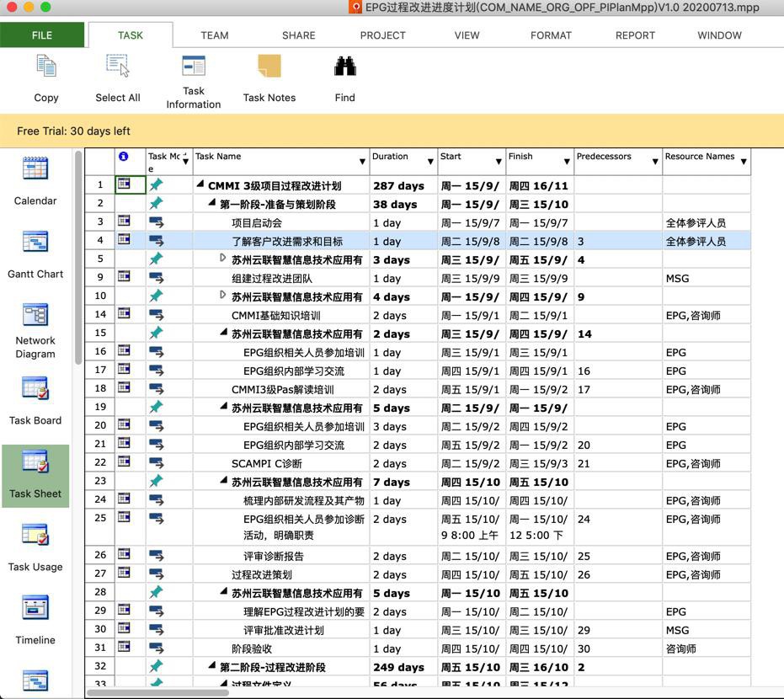Click the horizontal scrollbar below task sheet
The width and height of the screenshot is (784, 699).
157,692
